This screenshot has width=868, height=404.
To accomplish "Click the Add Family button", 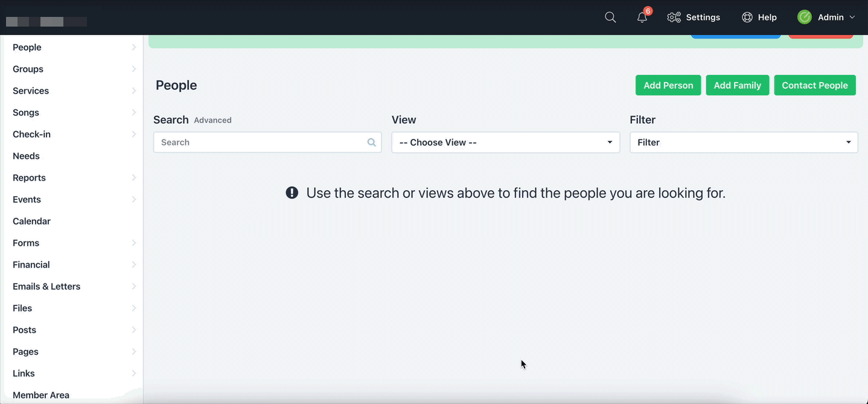I will [737, 85].
